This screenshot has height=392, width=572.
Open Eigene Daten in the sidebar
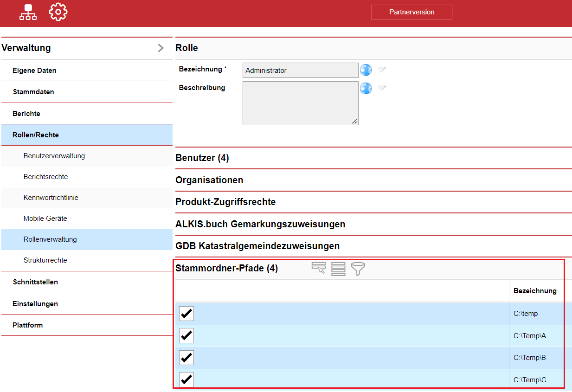pos(87,71)
